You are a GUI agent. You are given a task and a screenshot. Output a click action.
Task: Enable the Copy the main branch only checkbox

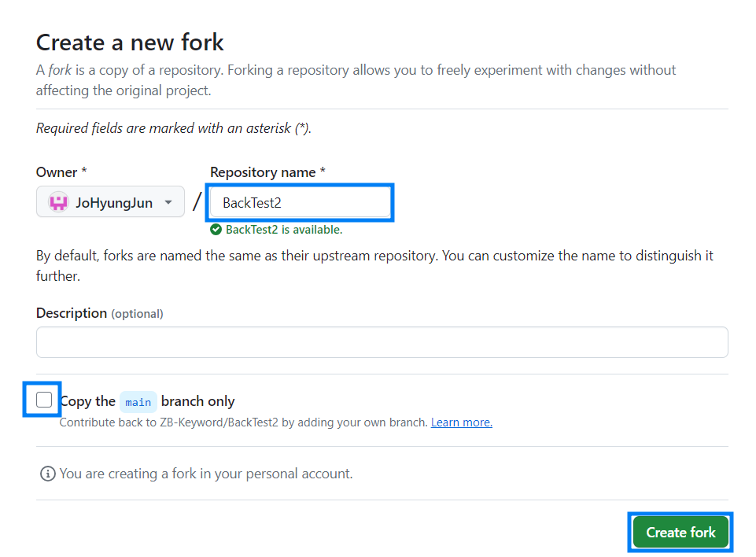(42, 400)
